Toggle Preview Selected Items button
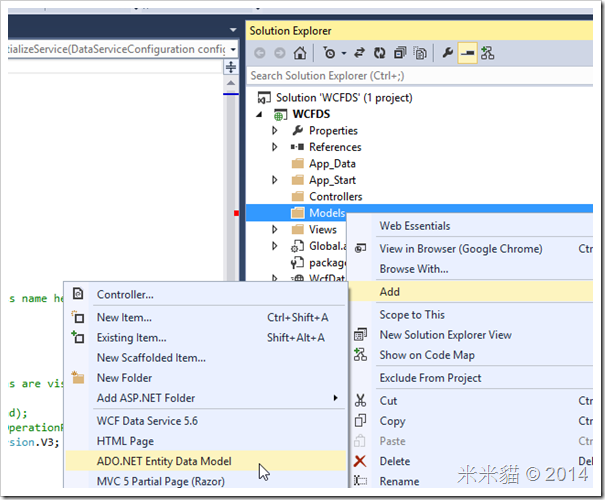The image size is (605, 500). click(x=467, y=53)
